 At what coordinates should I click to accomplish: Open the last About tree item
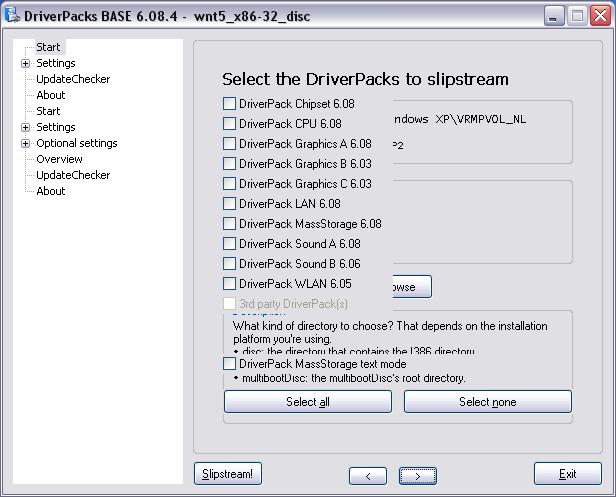[51, 191]
